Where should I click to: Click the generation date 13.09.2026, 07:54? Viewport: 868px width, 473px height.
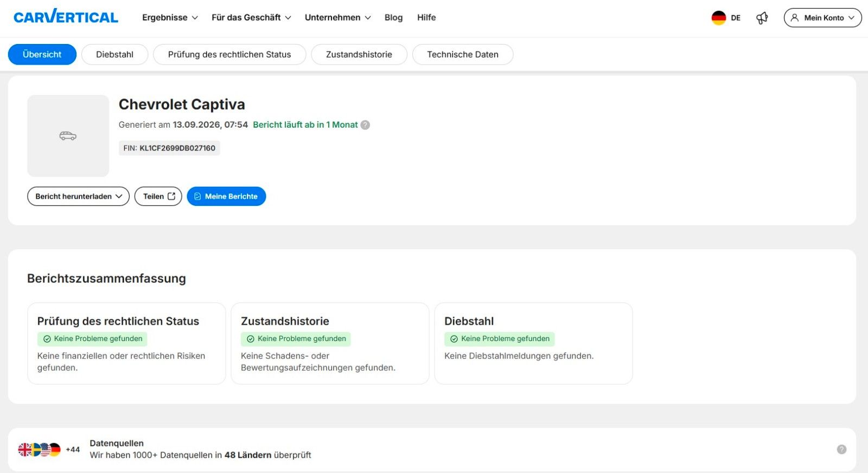(x=210, y=125)
